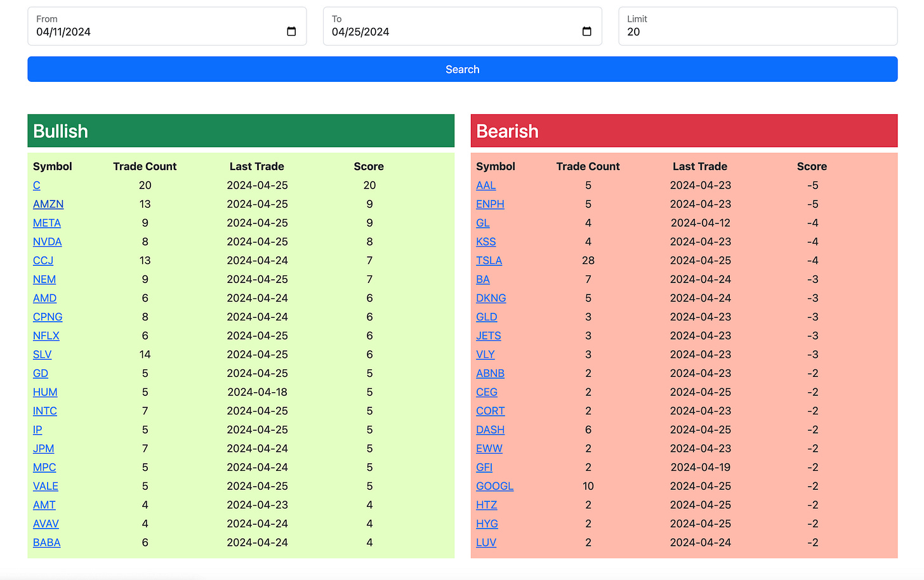Open the VALE symbol link
Image resolution: width=924 pixels, height=580 pixels.
pyautogui.click(x=46, y=486)
